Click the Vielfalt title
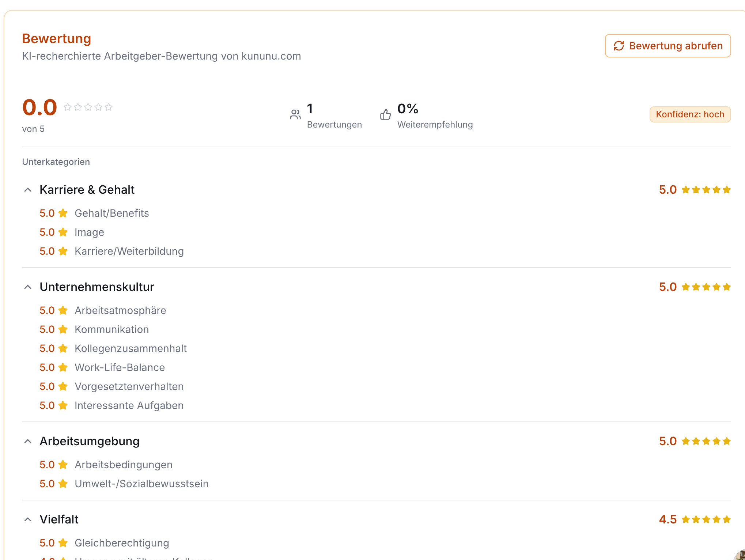 tap(59, 519)
